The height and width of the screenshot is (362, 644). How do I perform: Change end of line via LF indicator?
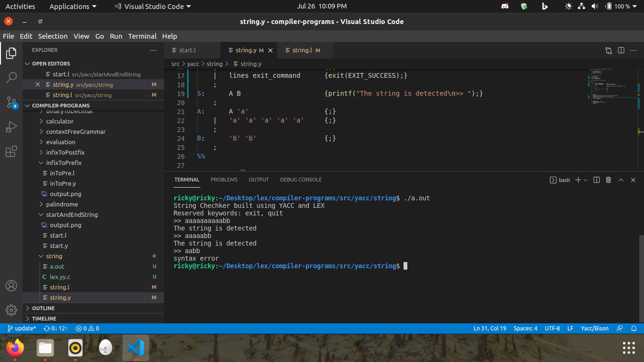pyautogui.click(x=570, y=329)
